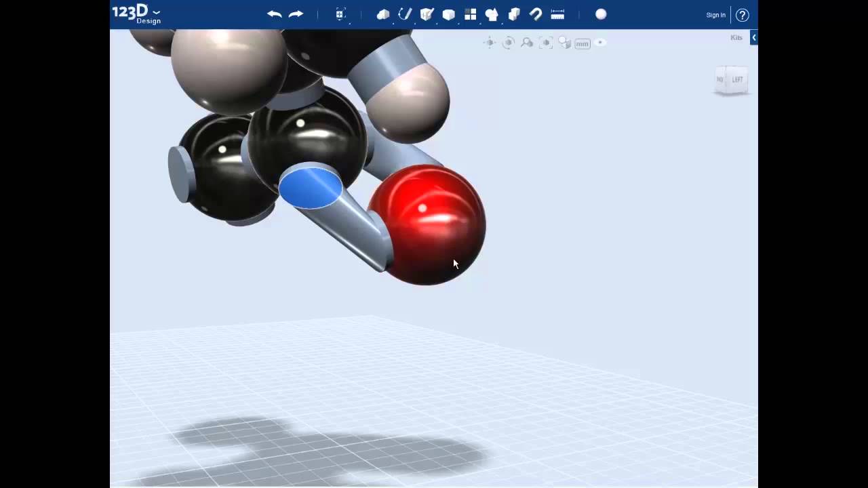Select the highlighted blue cylinder end face
Image resolution: width=868 pixels, height=488 pixels.
311,188
